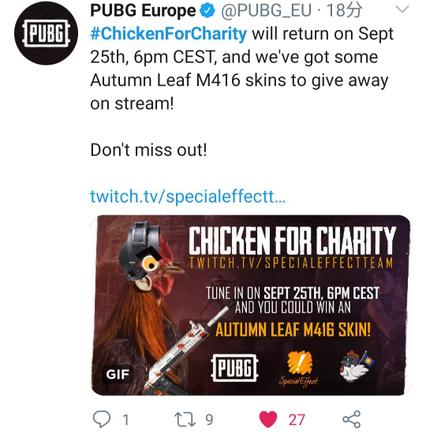Viewport: 426px width, 440px height.
Task: Retweet the Chicken For Charity post
Action: point(185,420)
